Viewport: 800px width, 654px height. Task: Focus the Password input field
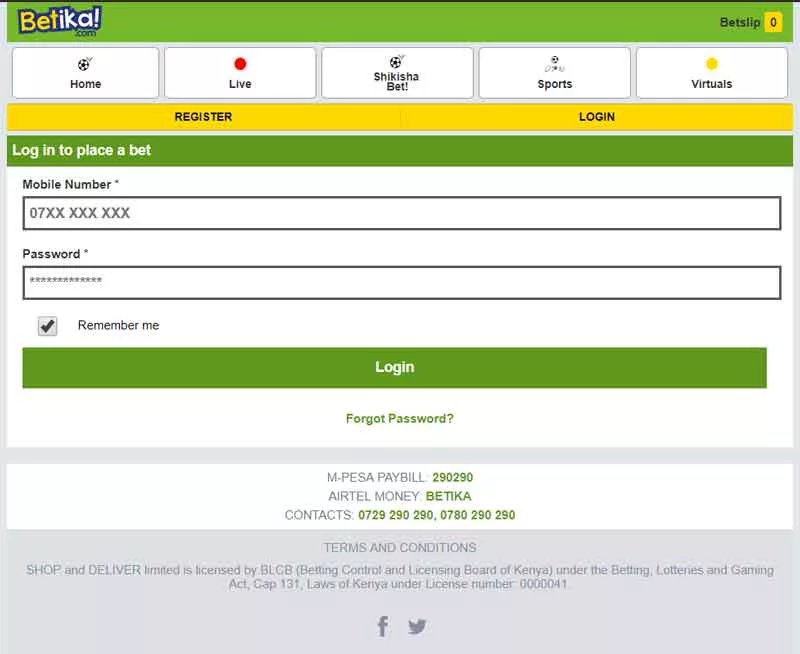(x=402, y=283)
